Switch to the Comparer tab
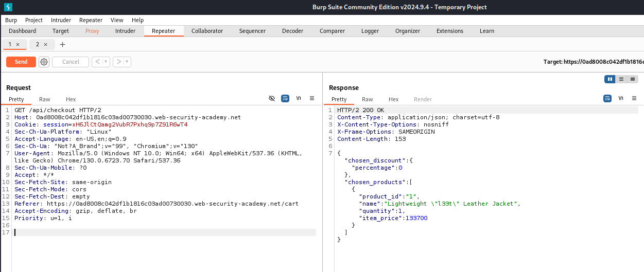 (332, 31)
